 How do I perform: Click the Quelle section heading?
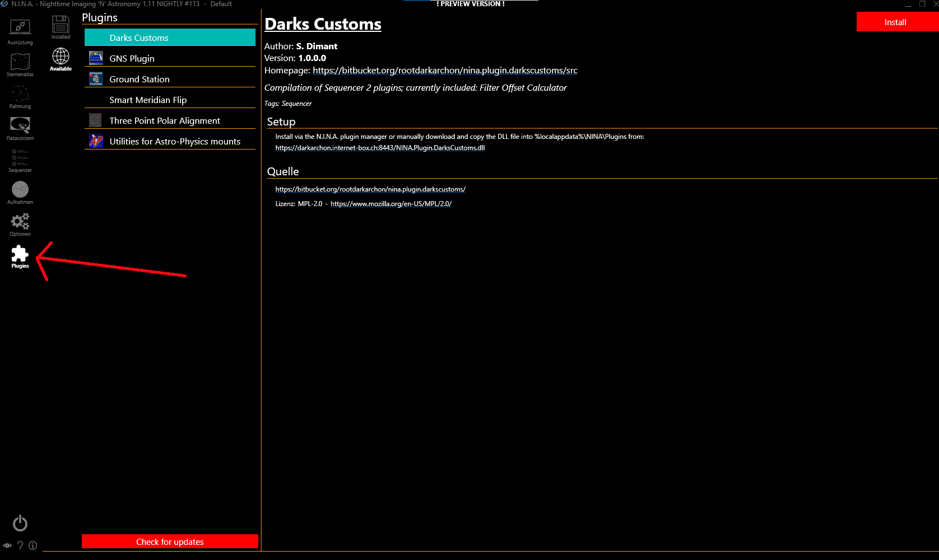(283, 171)
